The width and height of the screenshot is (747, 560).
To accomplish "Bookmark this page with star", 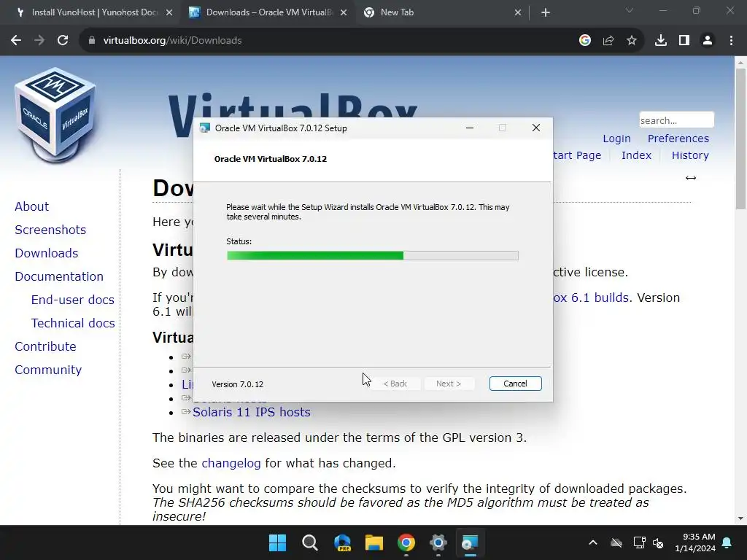I will pyautogui.click(x=632, y=41).
